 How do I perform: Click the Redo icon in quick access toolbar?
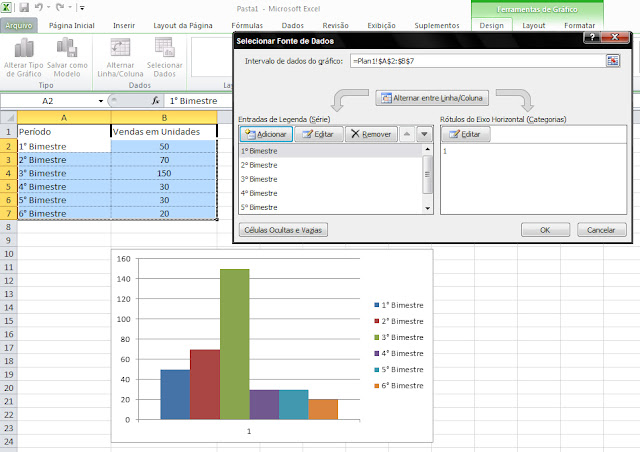(60, 7)
